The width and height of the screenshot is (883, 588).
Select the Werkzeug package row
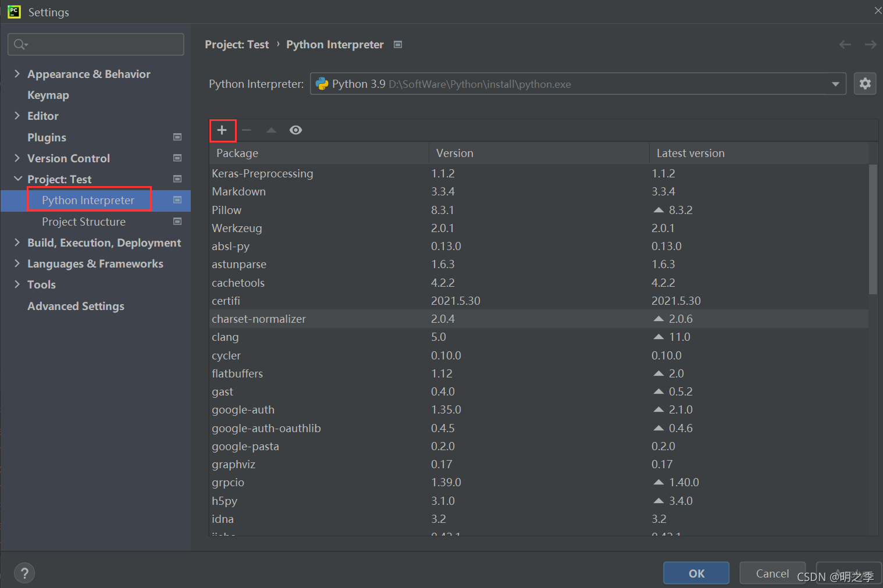coord(539,228)
